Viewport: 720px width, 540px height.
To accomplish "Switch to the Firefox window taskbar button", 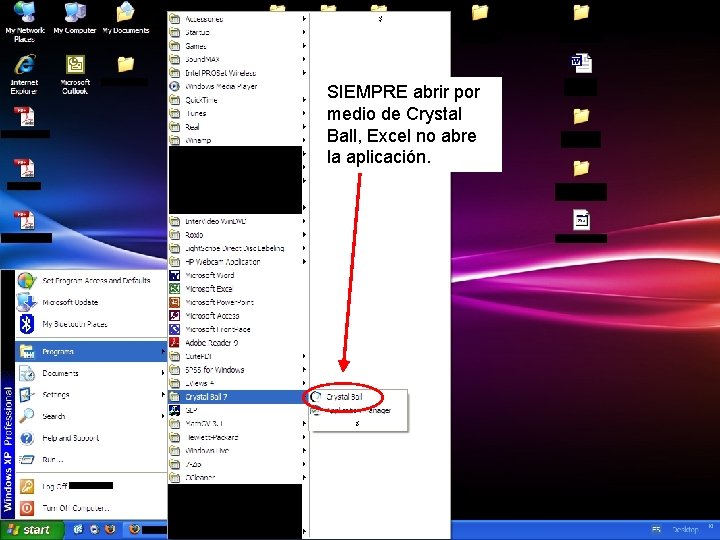I will tap(147, 529).
